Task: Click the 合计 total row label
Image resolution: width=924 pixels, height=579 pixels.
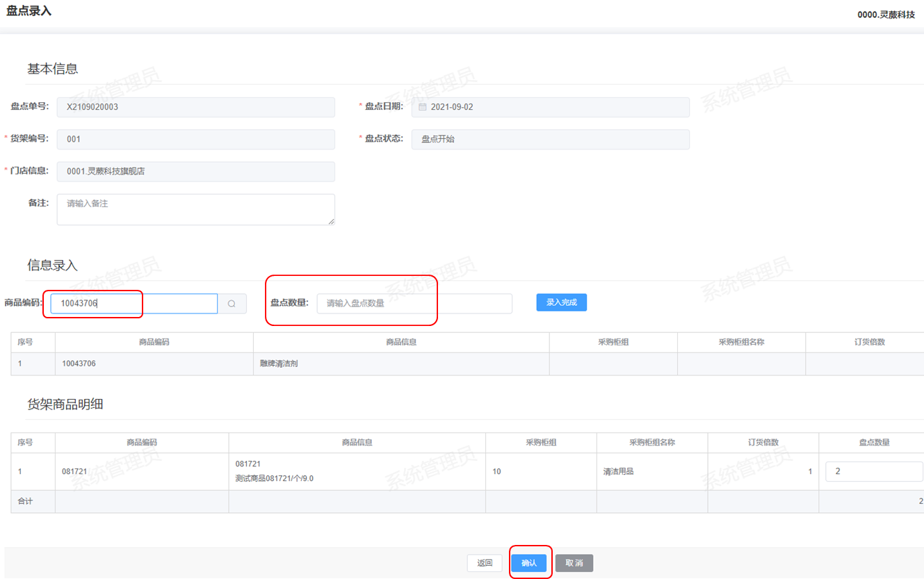Action: point(25,501)
